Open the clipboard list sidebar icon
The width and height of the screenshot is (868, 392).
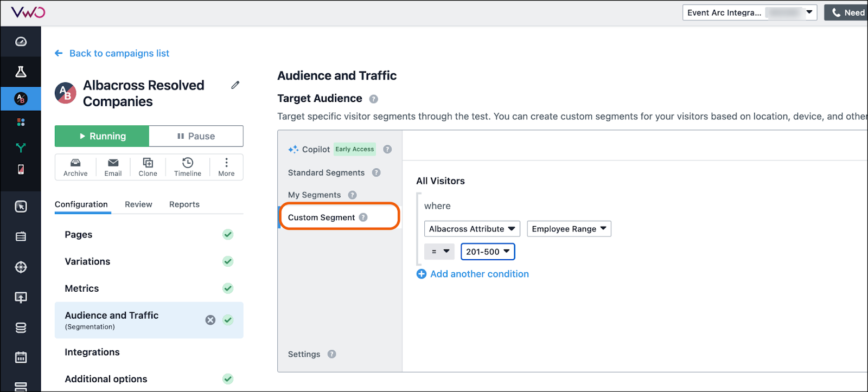[x=21, y=236]
